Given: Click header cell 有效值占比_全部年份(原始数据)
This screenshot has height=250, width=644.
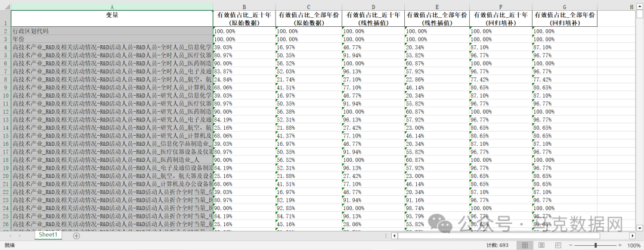Looking at the screenshot, I should (x=308, y=18).
